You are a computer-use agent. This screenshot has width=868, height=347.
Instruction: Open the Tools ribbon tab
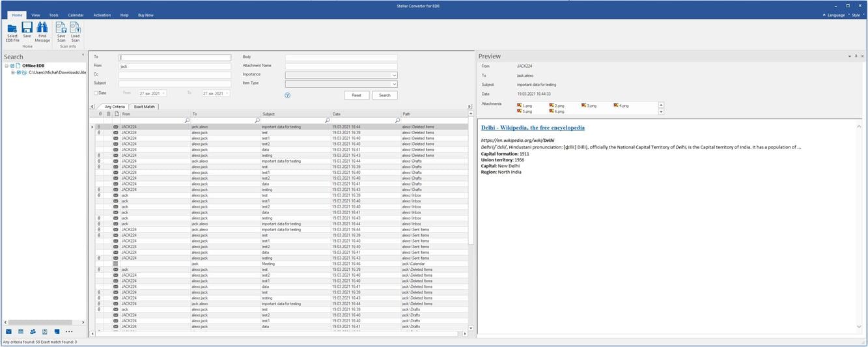click(53, 14)
